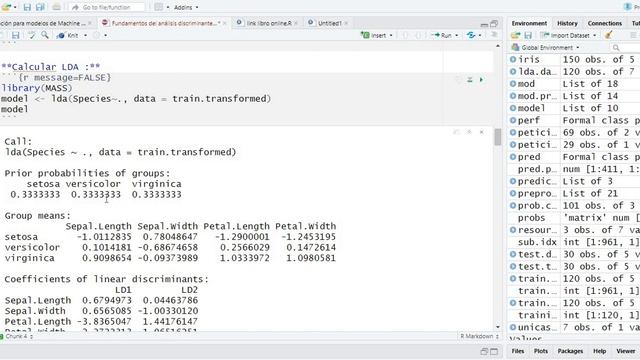Open the workspace panes grid icon

pyautogui.click(x=158, y=7)
